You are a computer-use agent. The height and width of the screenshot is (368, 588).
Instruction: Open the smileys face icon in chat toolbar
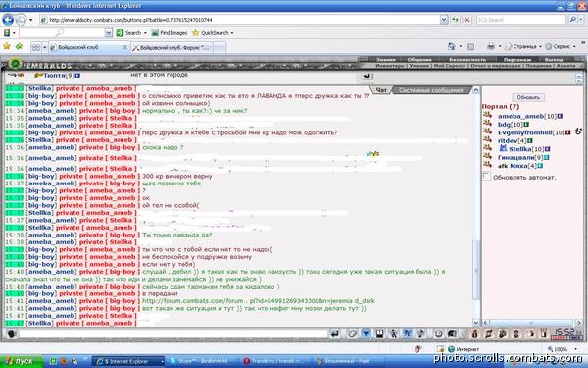pyautogui.click(x=438, y=333)
